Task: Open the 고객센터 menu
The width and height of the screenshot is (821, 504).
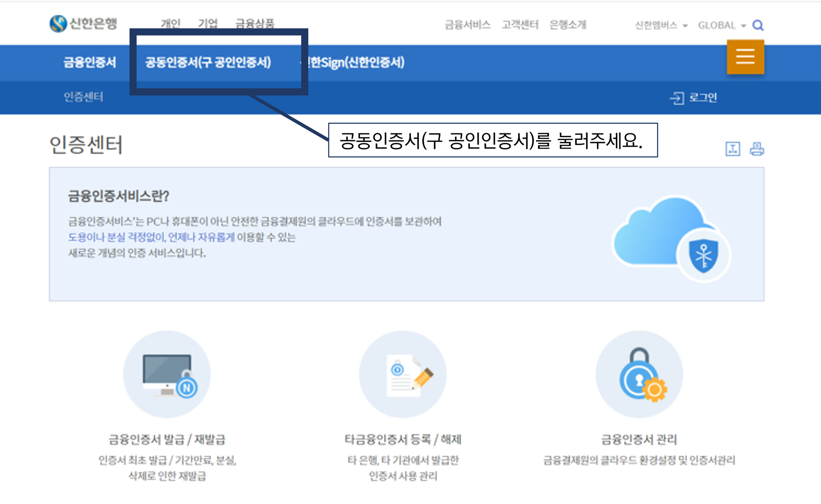Action: pos(520,25)
